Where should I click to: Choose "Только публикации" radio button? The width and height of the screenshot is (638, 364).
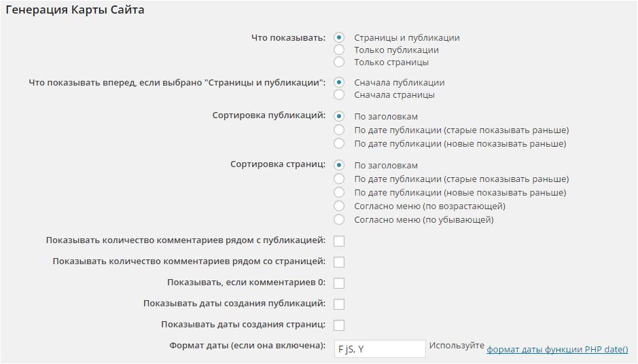pyautogui.click(x=339, y=50)
